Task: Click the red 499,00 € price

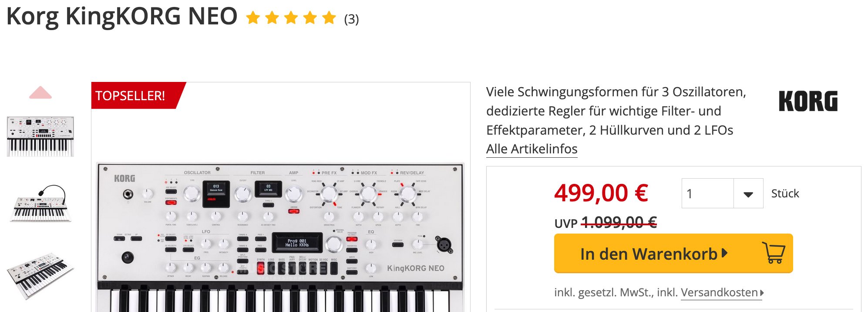Action: [x=601, y=193]
